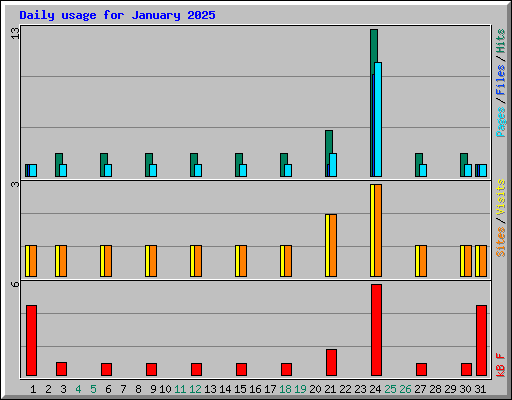Click green weekend day label "19"
This screenshot has width=512, height=400.
pyautogui.click(x=300, y=389)
